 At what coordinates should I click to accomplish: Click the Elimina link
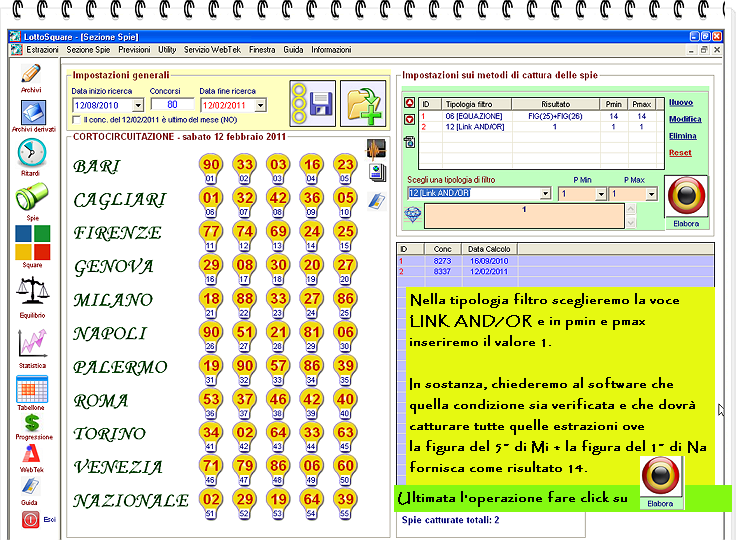tap(682, 136)
